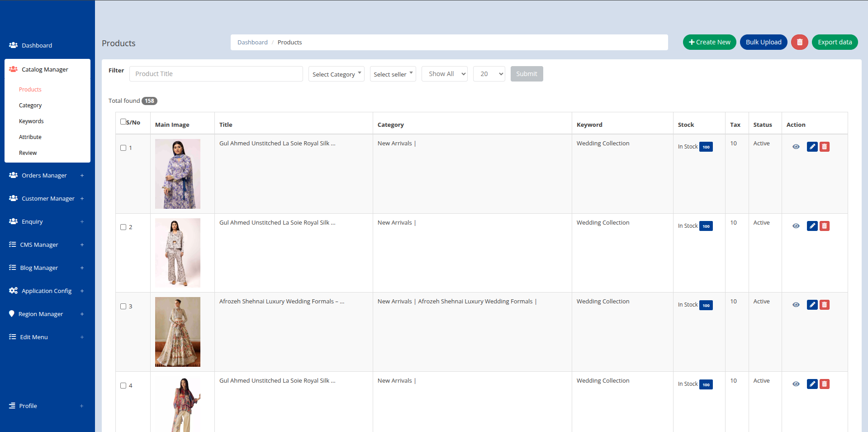The height and width of the screenshot is (432, 868).
Task: Open Keywords in Catalog Manager submenu
Action: [x=31, y=121]
